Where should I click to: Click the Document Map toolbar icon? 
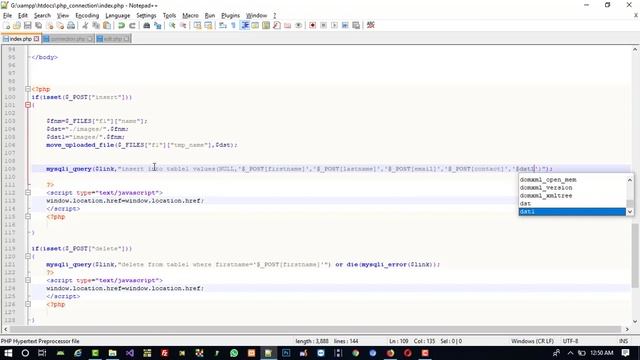(x=266, y=25)
